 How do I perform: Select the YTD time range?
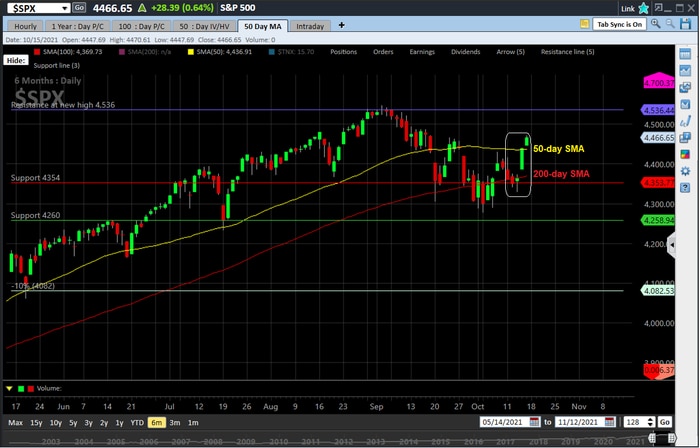[137, 423]
